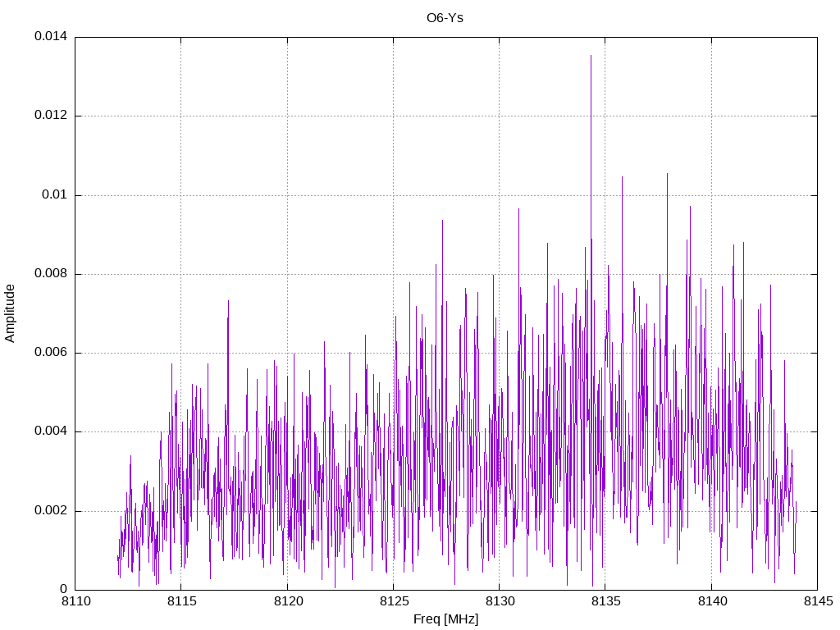Click the 0.004 y-axis tick label

[51, 431]
